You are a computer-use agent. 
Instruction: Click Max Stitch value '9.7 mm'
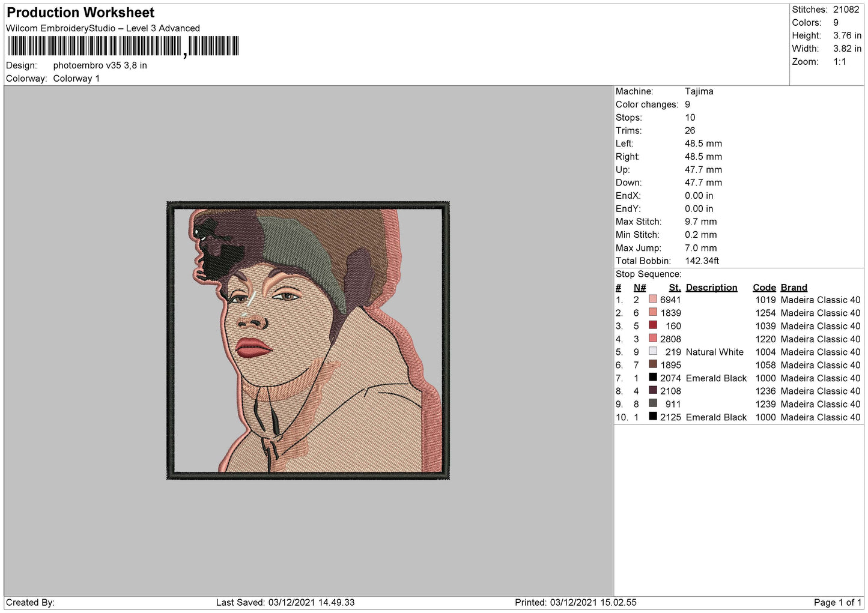(700, 222)
